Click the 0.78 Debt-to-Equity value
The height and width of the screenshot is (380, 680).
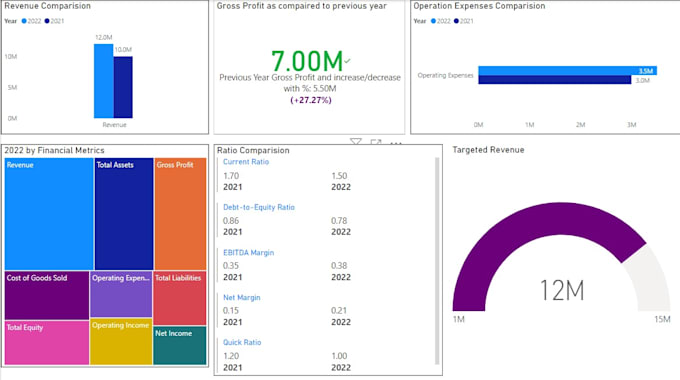339,221
